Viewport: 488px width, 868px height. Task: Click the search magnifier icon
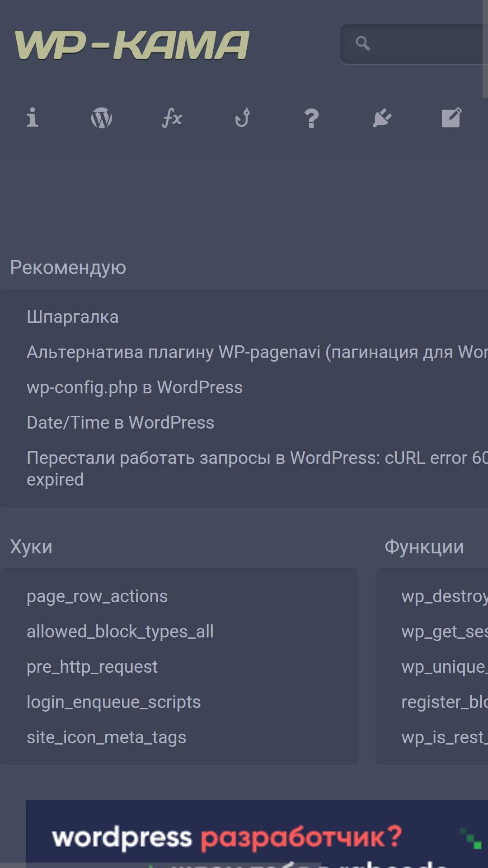tap(362, 43)
